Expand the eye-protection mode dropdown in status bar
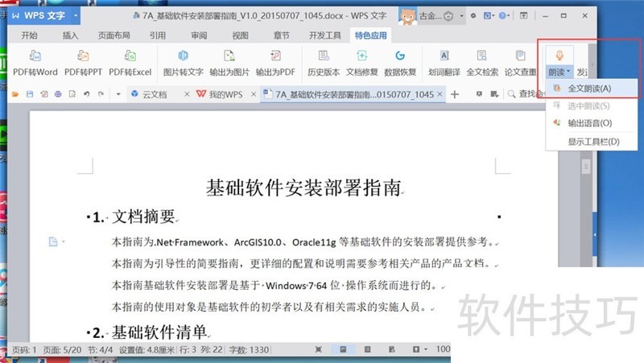 [426, 349]
